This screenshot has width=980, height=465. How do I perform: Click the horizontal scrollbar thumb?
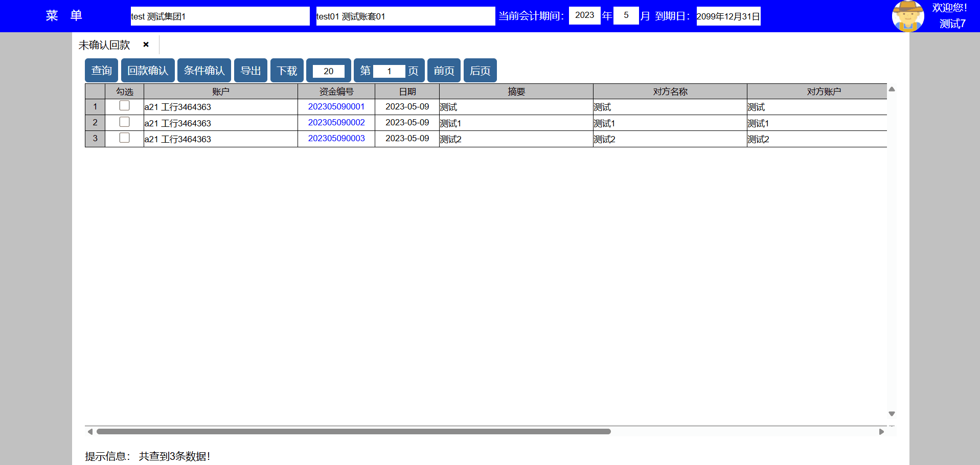353,431
